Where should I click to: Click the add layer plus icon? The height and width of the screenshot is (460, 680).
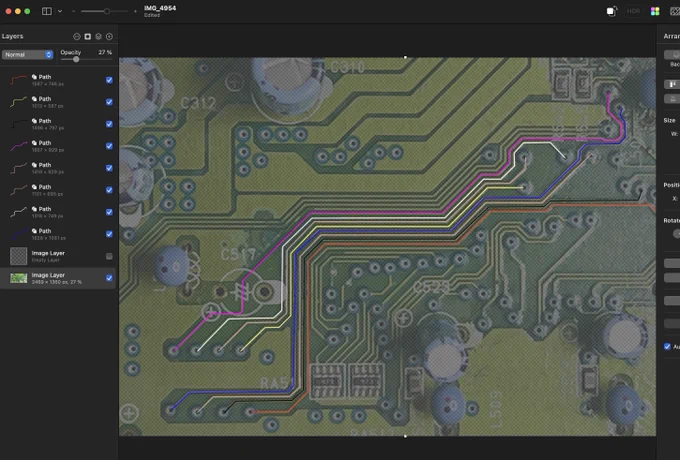pos(109,36)
